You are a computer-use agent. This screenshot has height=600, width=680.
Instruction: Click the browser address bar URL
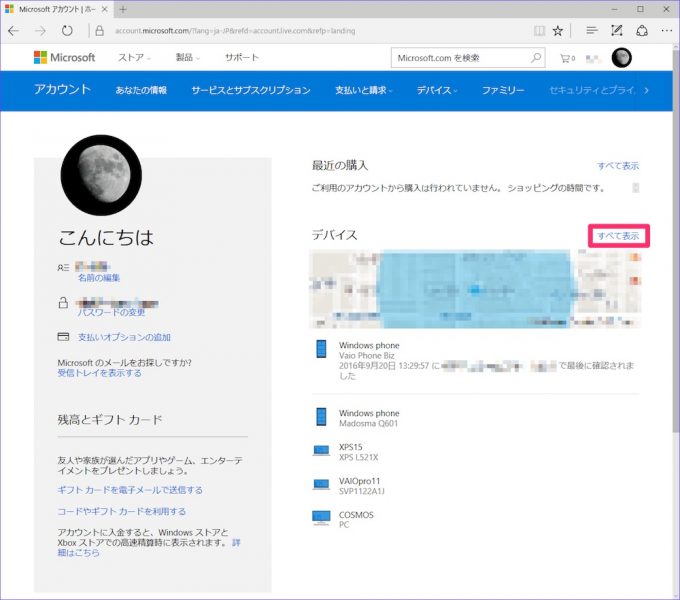click(x=235, y=31)
